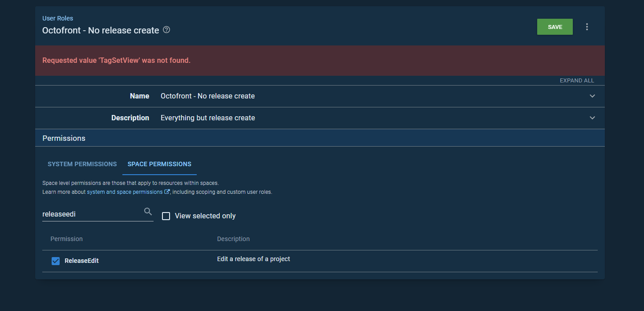Click the help icon beside the role title

pyautogui.click(x=166, y=29)
